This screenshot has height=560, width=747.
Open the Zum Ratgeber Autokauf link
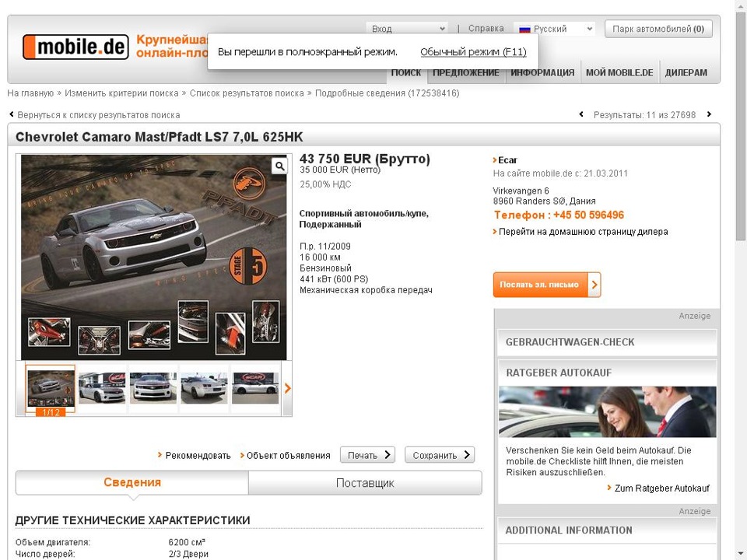[x=661, y=488]
